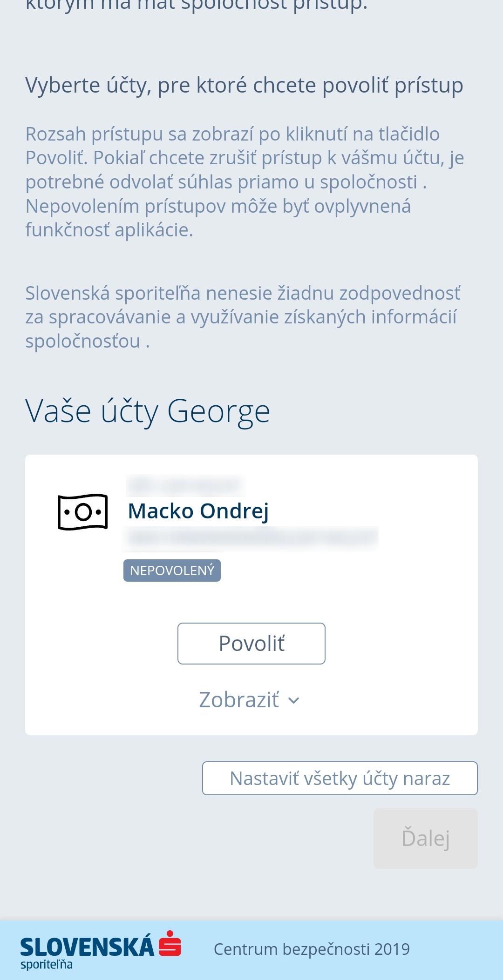Screen dimensions: 503x980
Task: Click the Vyberte účty heading text
Action: [244, 86]
